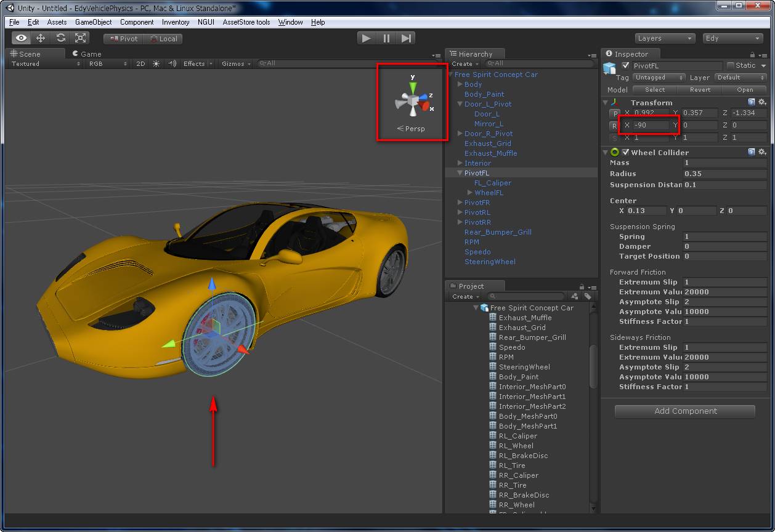Screen dimensions: 775x532
Task: Open the Textured draw mode dropdown
Action: (x=46, y=63)
